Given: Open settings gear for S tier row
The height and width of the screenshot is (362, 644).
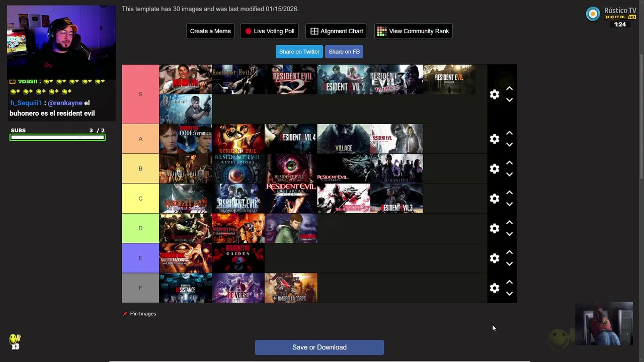Looking at the screenshot, I should (495, 95).
